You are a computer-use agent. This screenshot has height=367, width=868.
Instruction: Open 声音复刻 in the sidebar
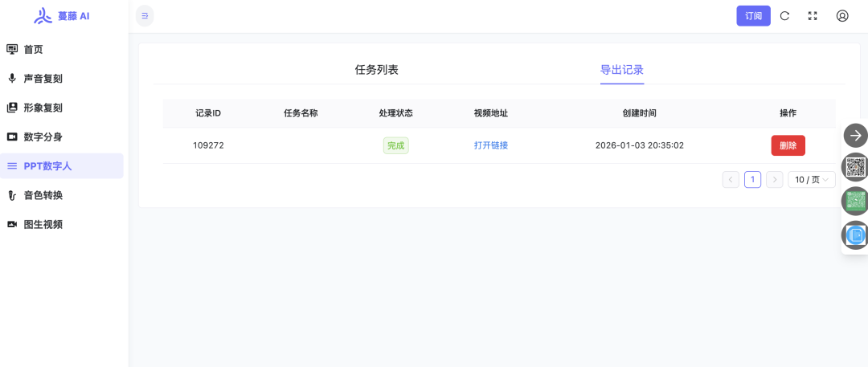tap(61, 79)
